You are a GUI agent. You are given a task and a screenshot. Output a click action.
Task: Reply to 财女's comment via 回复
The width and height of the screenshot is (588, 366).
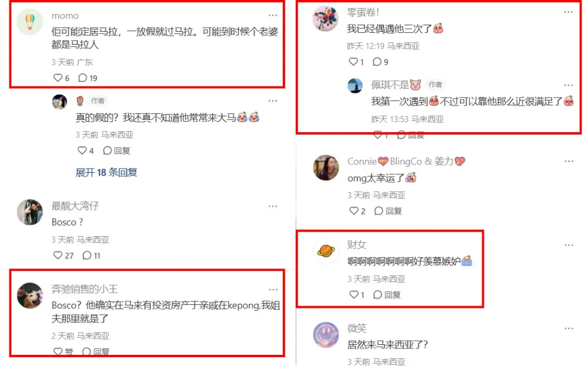click(387, 295)
